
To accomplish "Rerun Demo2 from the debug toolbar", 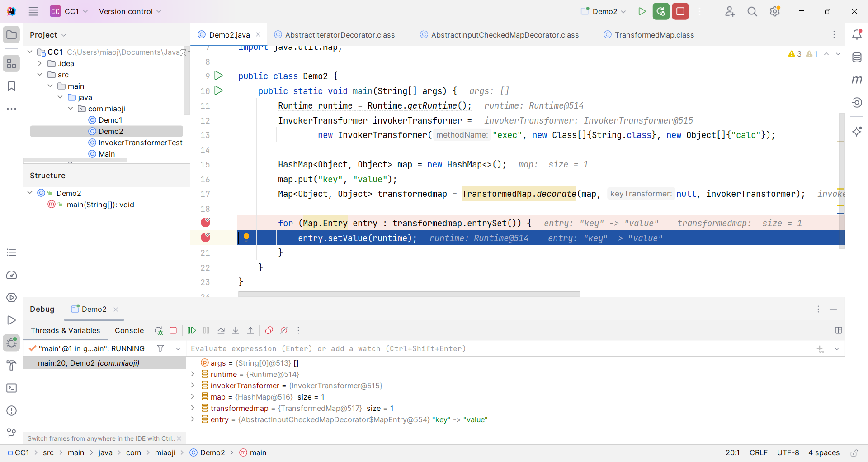I will [158, 331].
